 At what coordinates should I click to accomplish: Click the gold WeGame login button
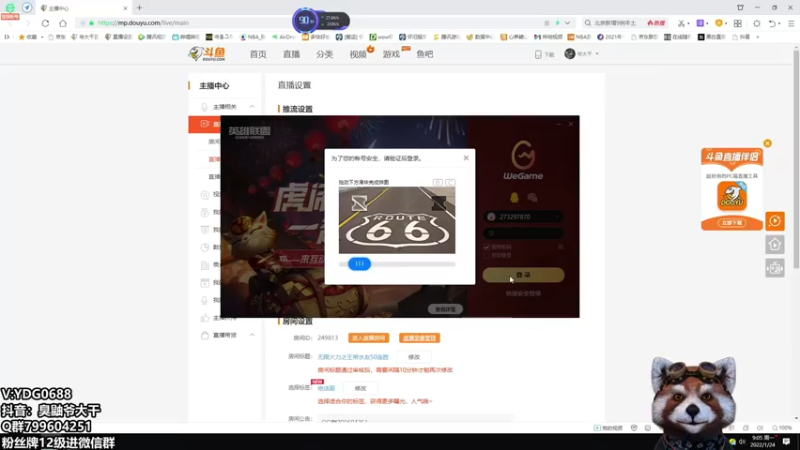523,275
